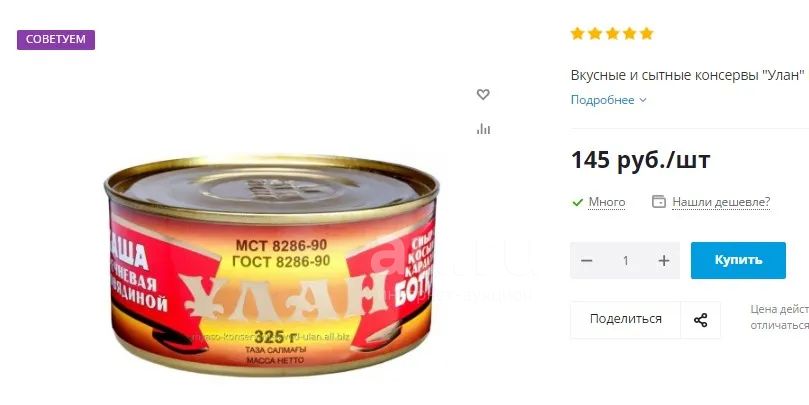The height and width of the screenshot is (405, 809).
Task: Open the Нашли дешевле? link
Action: pos(721,202)
